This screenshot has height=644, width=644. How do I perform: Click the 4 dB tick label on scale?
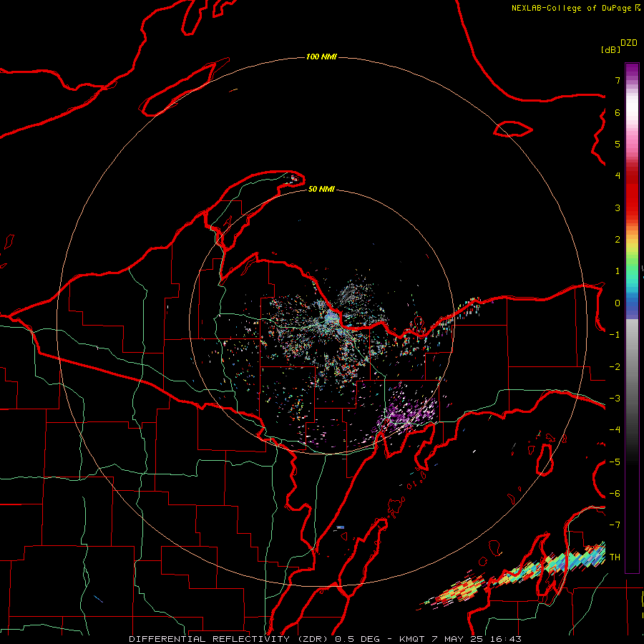coord(618,176)
